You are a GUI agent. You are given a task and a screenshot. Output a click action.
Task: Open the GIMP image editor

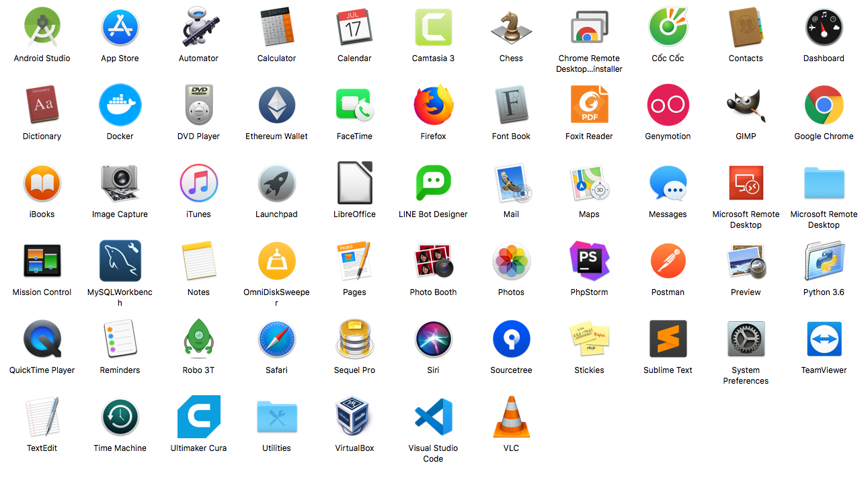(746, 105)
